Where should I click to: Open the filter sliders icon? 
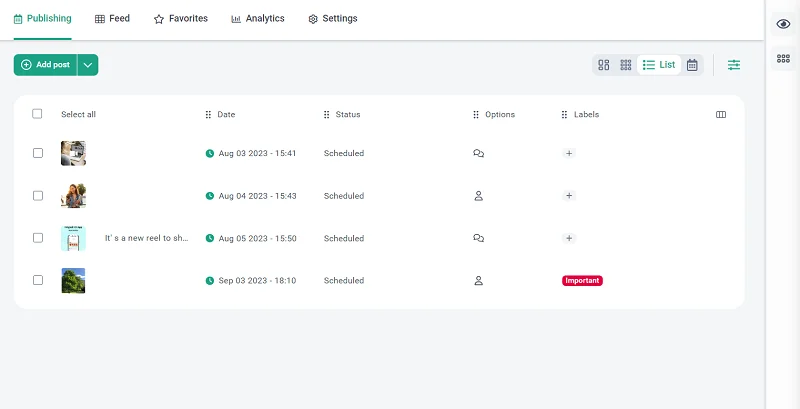coord(734,65)
